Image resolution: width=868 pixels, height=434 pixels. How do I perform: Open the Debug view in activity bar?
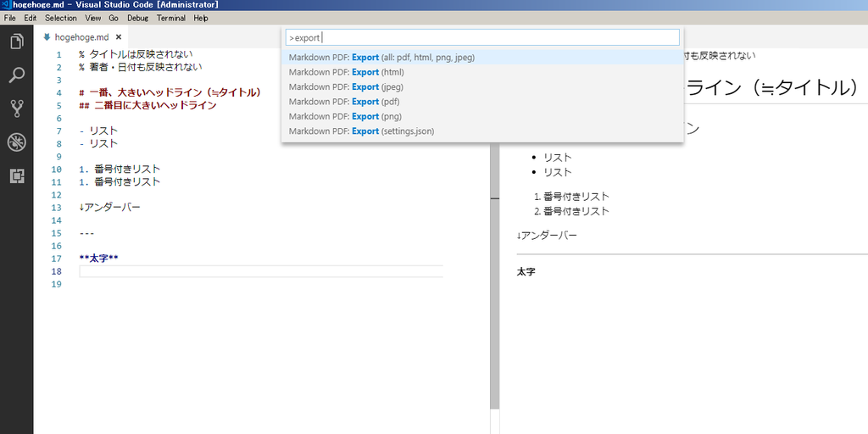click(x=17, y=142)
